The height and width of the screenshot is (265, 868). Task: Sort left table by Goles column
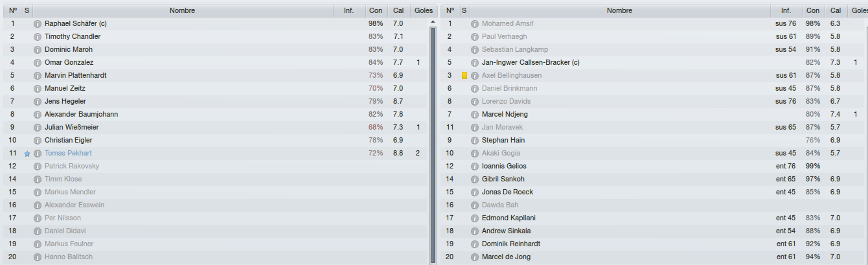tap(424, 10)
